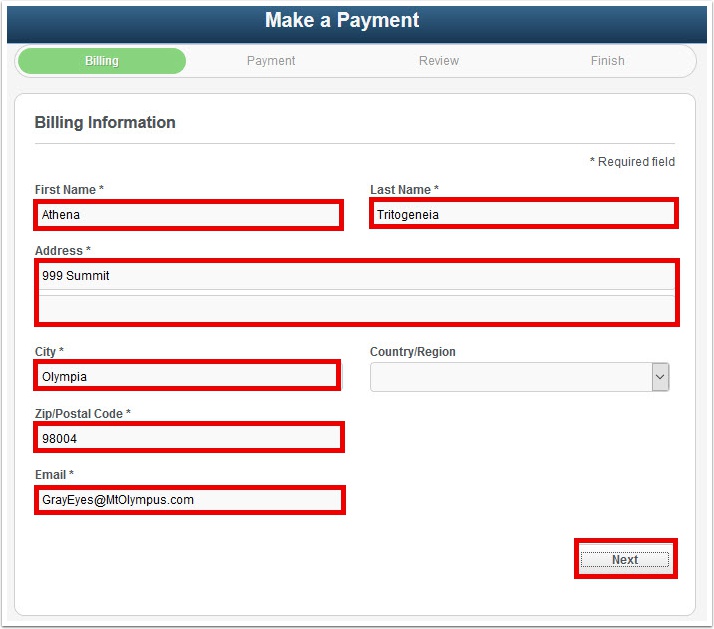Select the Billing step tab
This screenshot has height=629, width=714.
[x=102, y=61]
